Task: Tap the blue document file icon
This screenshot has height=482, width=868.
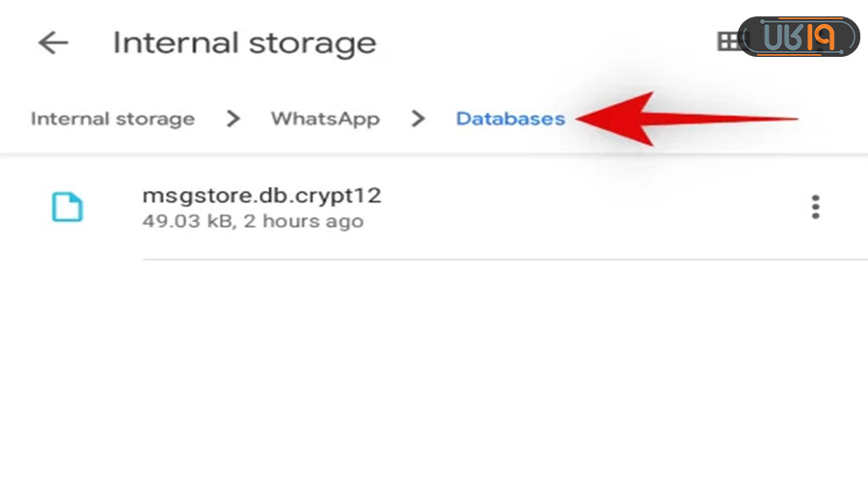Action: tap(67, 206)
